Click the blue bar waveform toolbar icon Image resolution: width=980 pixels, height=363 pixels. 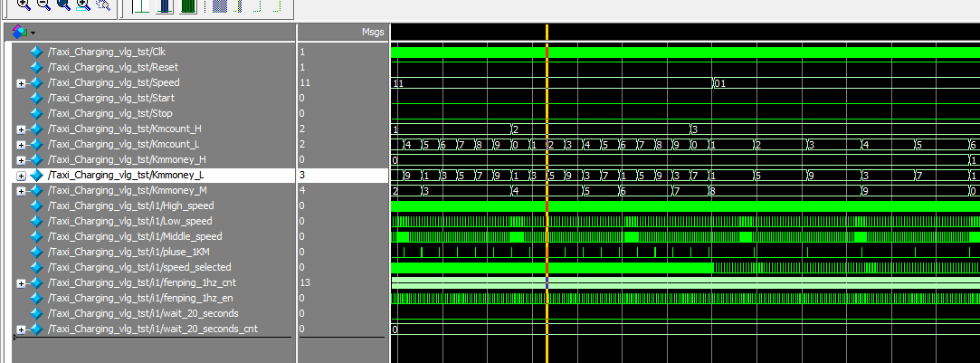click(165, 5)
